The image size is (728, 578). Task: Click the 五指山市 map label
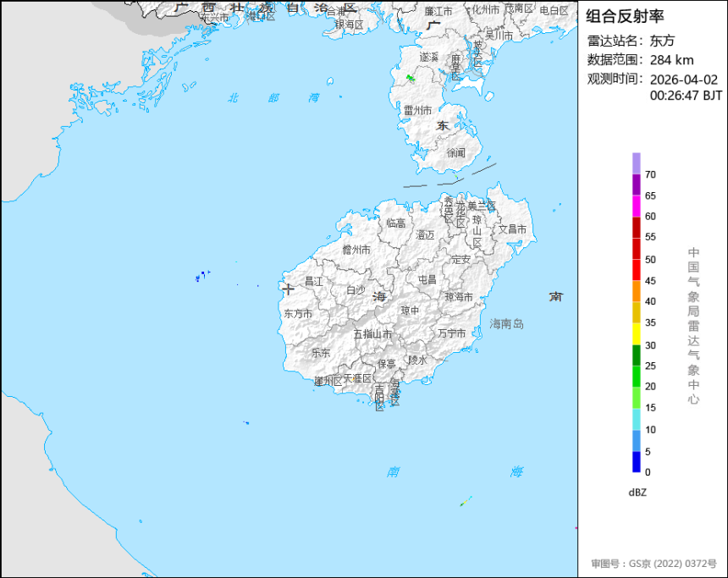(x=372, y=333)
